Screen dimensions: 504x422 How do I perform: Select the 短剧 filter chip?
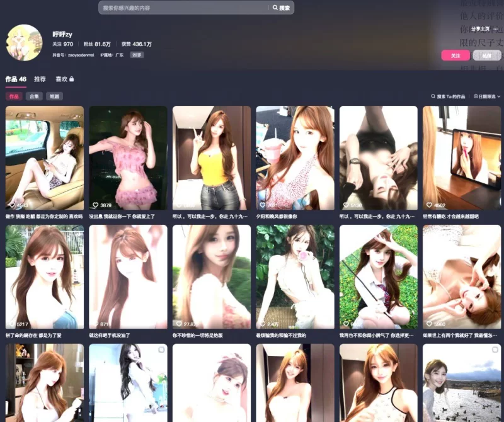54,96
